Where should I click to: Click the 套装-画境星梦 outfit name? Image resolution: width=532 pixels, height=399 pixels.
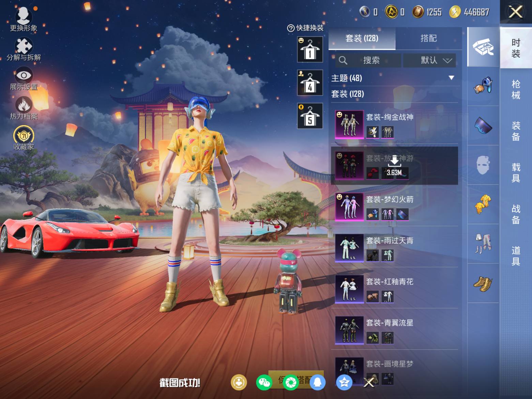coord(390,364)
